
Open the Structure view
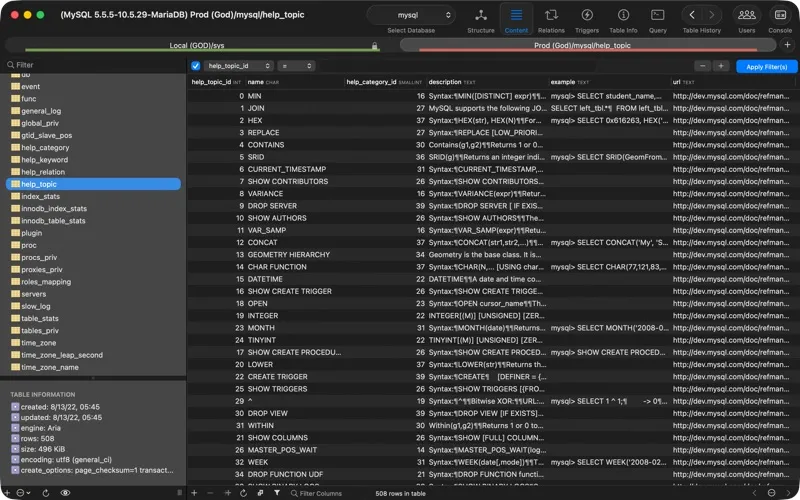(481, 20)
